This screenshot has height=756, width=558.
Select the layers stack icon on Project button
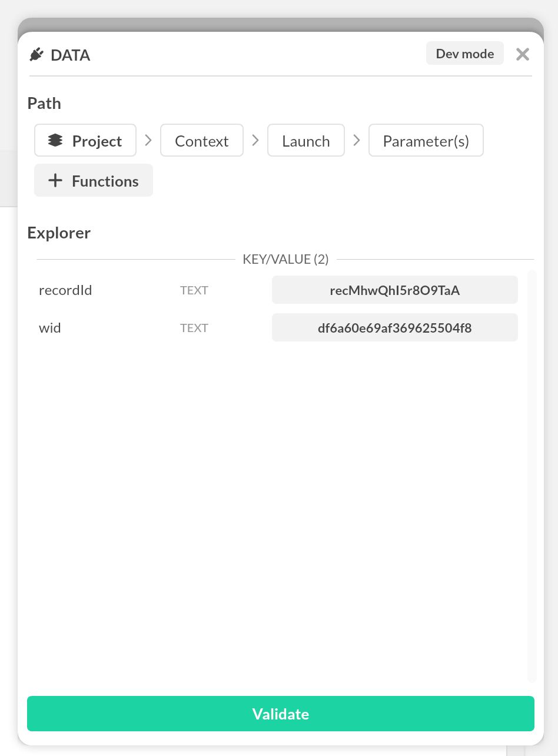click(x=56, y=140)
